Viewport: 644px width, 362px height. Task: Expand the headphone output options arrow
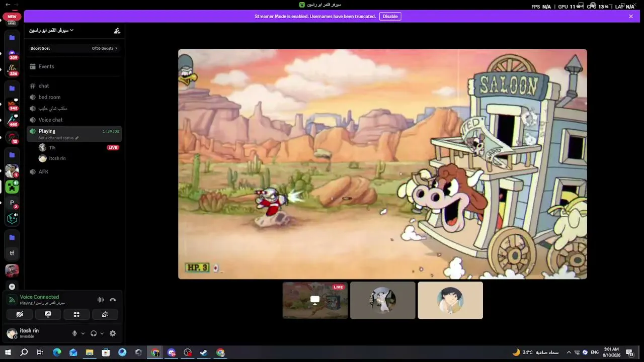[x=102, y=333]
